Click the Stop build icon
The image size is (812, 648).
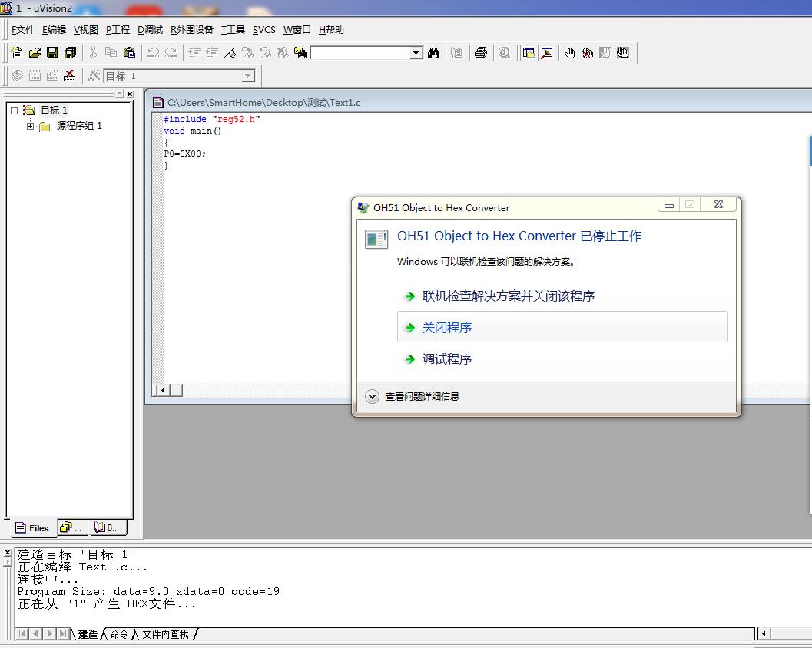click(69, 76)
